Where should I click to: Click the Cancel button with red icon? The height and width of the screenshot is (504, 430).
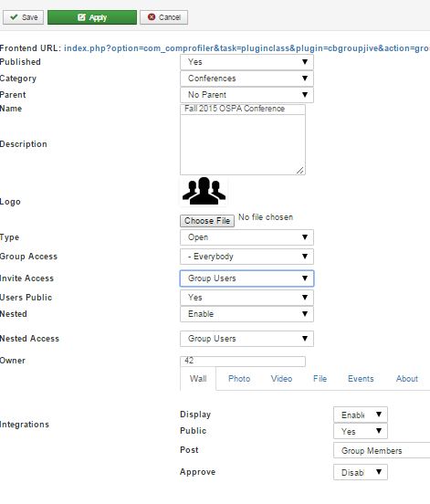click(x=164, y=17)
